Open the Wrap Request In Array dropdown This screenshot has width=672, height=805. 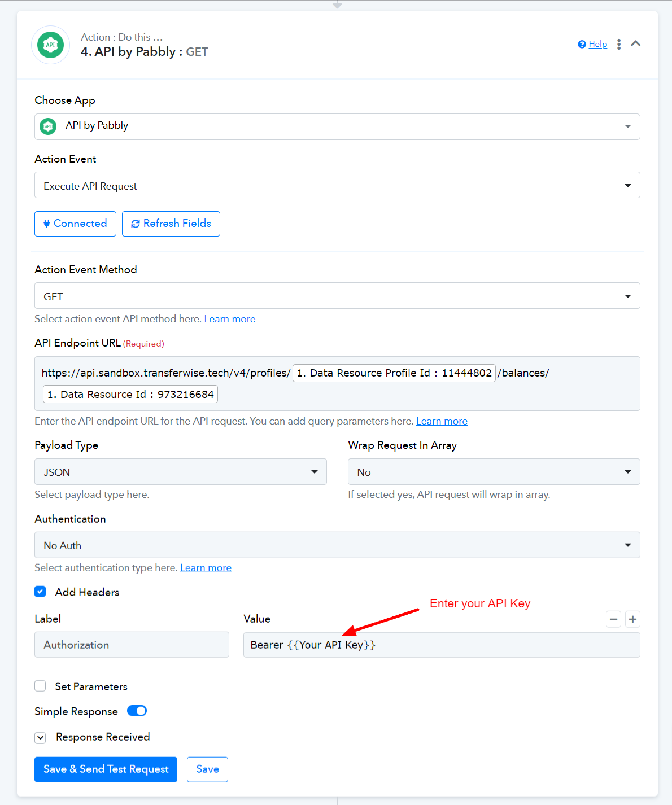pyautogui.click(x=494, y=472)
